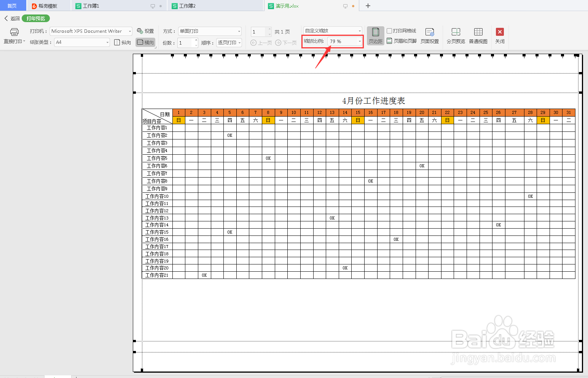The height and width of the screenshot is (378, 588).
Task: Expand the 纸张类型 A4 dropdown
Action: point(107,42)
